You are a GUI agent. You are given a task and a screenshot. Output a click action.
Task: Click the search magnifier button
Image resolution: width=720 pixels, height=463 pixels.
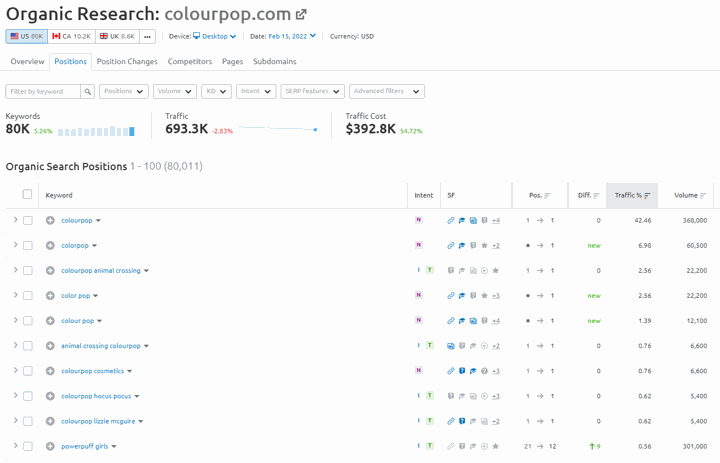[87, 91]
